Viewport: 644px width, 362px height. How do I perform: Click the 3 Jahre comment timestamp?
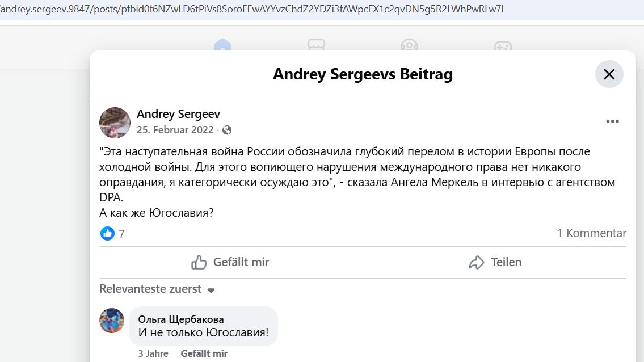[153, 353]
